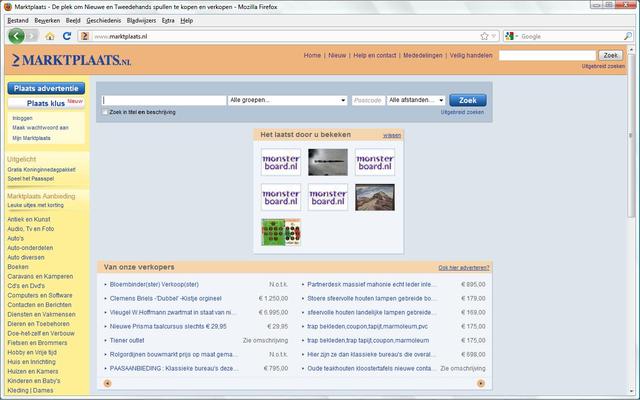
Task: Enable Zoek in titel en beschrijving checkbox
Action: (x=105, y=112)
